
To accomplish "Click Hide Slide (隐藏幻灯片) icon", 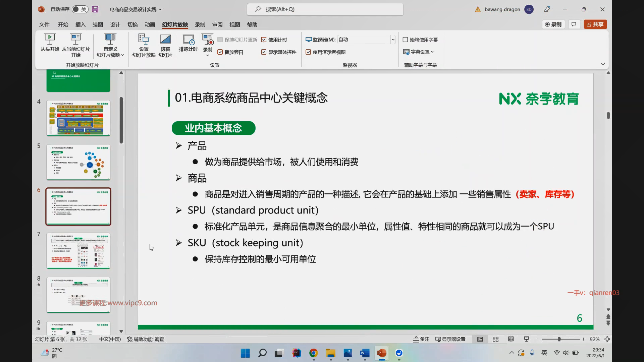I will pos(165,40).
